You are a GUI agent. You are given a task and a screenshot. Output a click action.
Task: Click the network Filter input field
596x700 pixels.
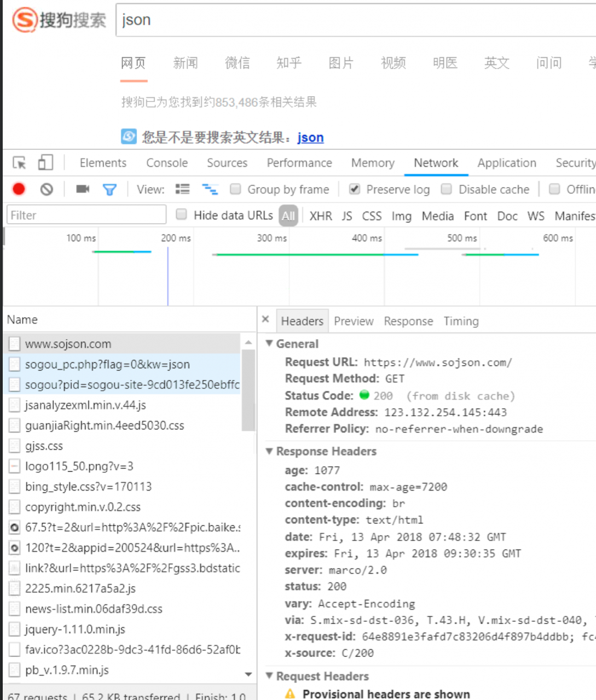(86, 215)
